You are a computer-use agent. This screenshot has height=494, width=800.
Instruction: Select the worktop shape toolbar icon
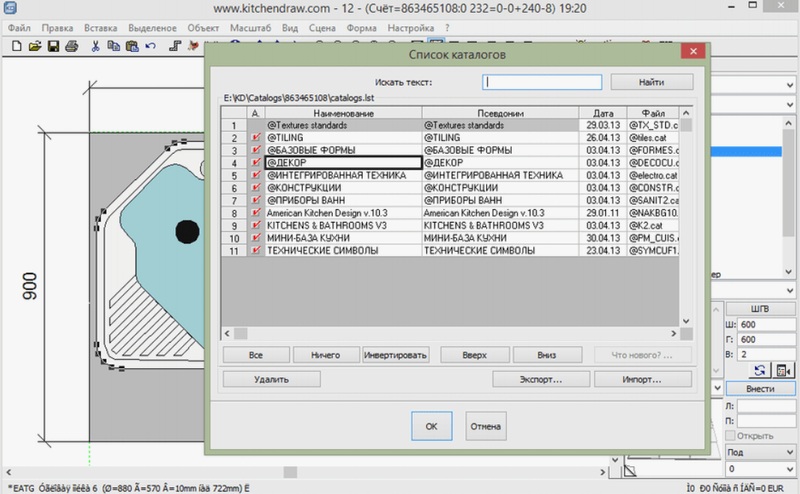tap(175, 46)
